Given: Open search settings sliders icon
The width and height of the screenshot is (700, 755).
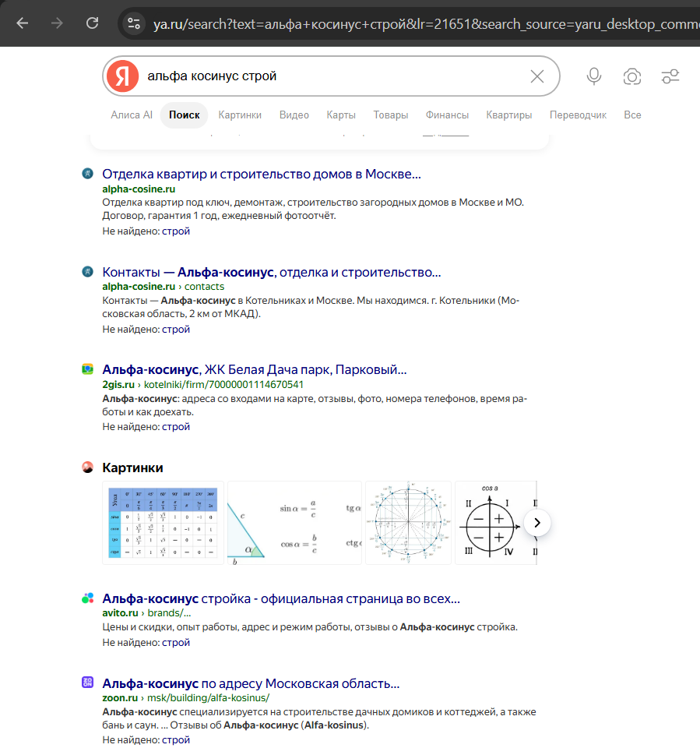Looking at the screenshot, I should [670, 76].
